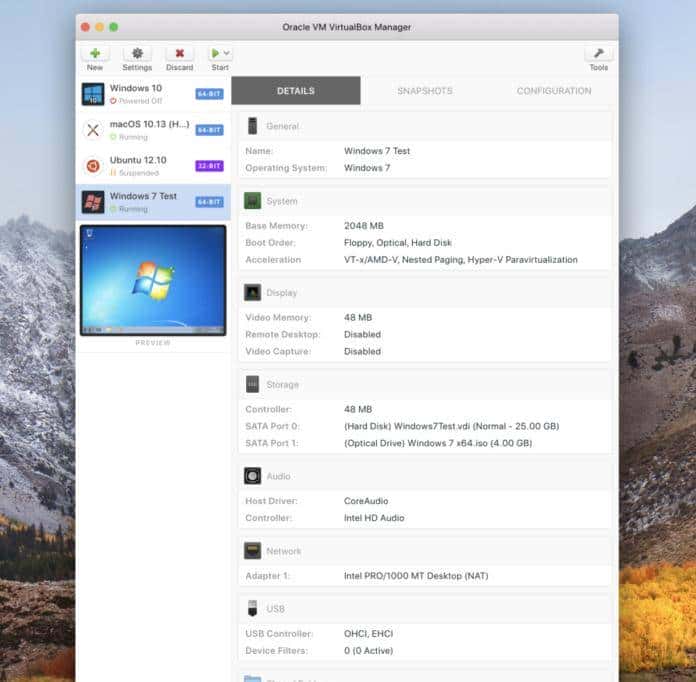Switch to the SNAPSHOTS tab

tap(425, 91)
